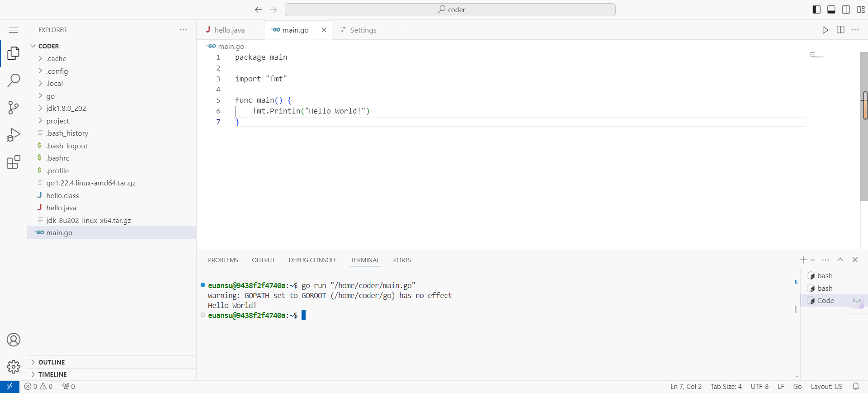Click the notifications bell in status bar
Image resolution: width=868 pixels, height=393 pixels.
coord(855,387)
